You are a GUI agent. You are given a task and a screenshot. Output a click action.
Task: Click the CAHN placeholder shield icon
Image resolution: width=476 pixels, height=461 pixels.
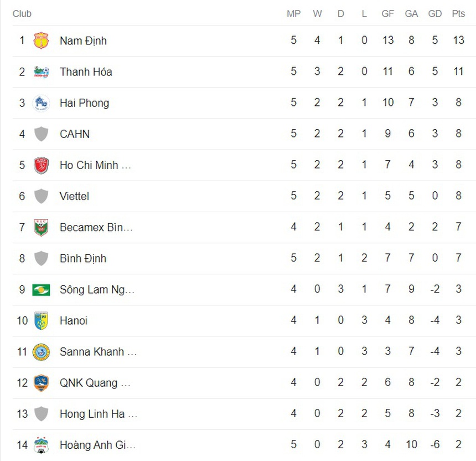(x=41, y=134)
